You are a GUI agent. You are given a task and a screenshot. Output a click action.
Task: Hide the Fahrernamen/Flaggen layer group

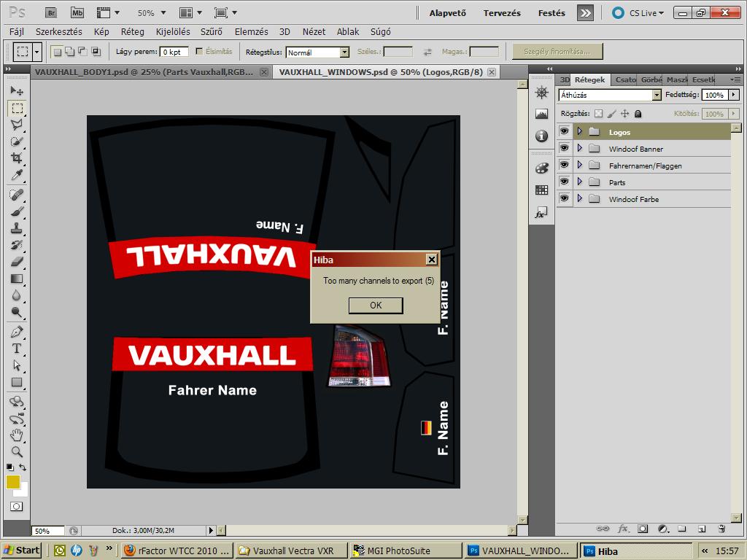(x=564, y=165)
